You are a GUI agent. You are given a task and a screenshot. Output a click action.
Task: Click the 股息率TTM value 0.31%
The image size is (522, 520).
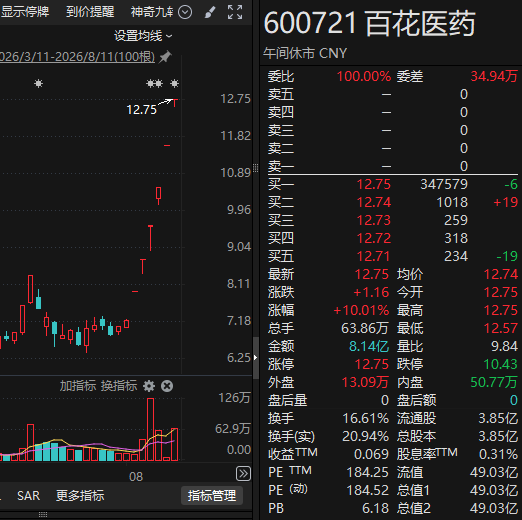[498, 454]
